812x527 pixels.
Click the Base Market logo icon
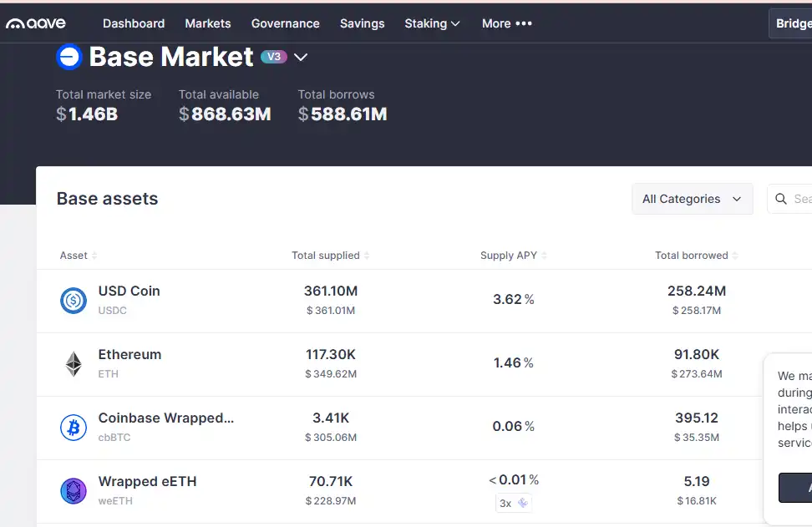(x=69, y=57)
